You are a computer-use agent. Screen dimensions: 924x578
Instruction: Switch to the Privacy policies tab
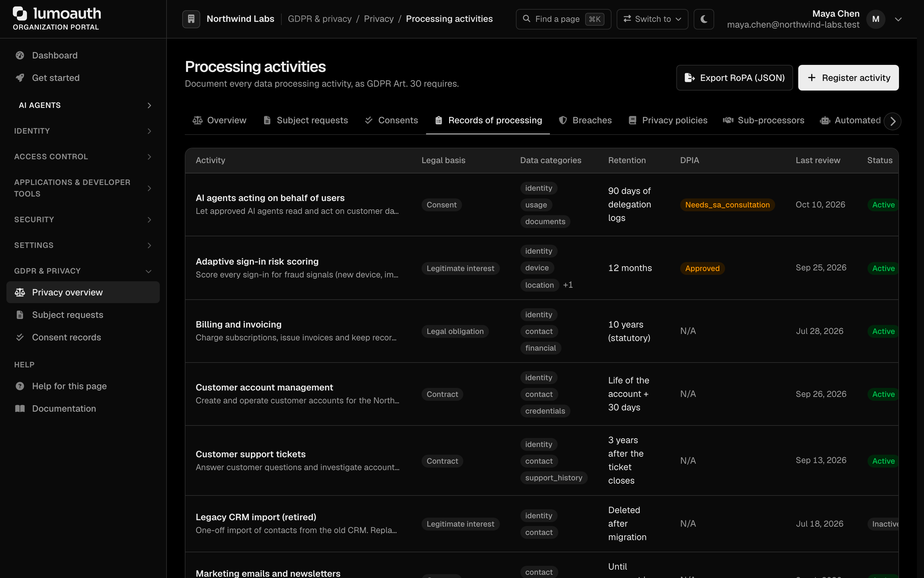668,120
